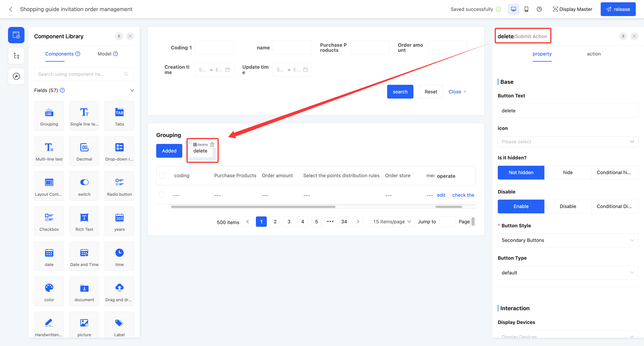
Task: Switch to the Model tab
Action: click(104, 54)
